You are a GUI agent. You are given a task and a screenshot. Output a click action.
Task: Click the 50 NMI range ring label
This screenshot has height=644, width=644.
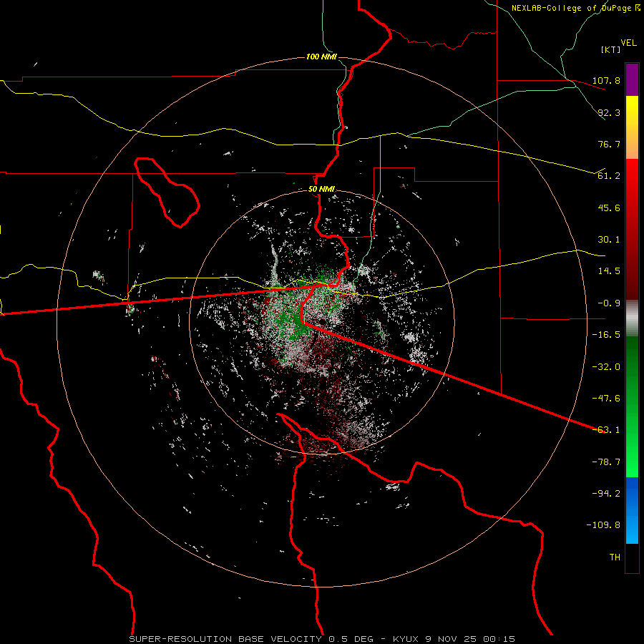[321, 190]
